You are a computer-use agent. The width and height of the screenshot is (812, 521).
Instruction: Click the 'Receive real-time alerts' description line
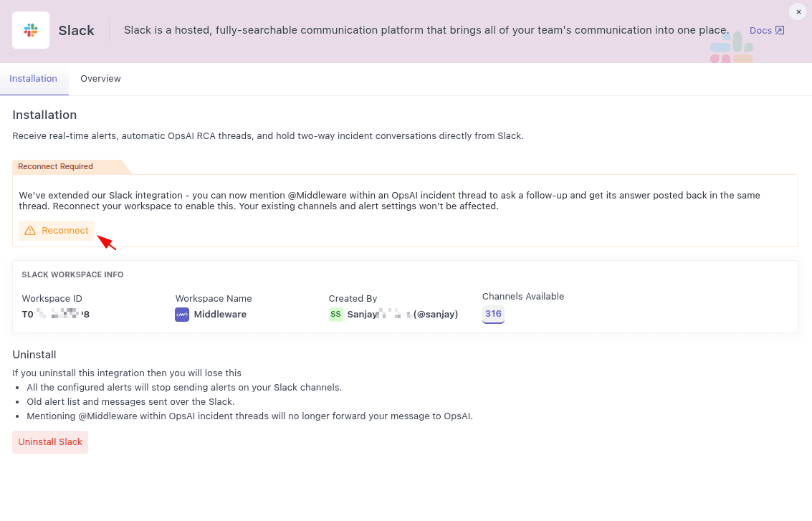(x=268, y=136)
